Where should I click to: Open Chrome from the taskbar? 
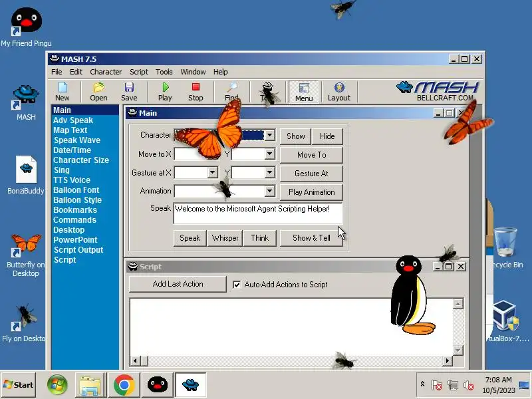click(x=124, y=385)
